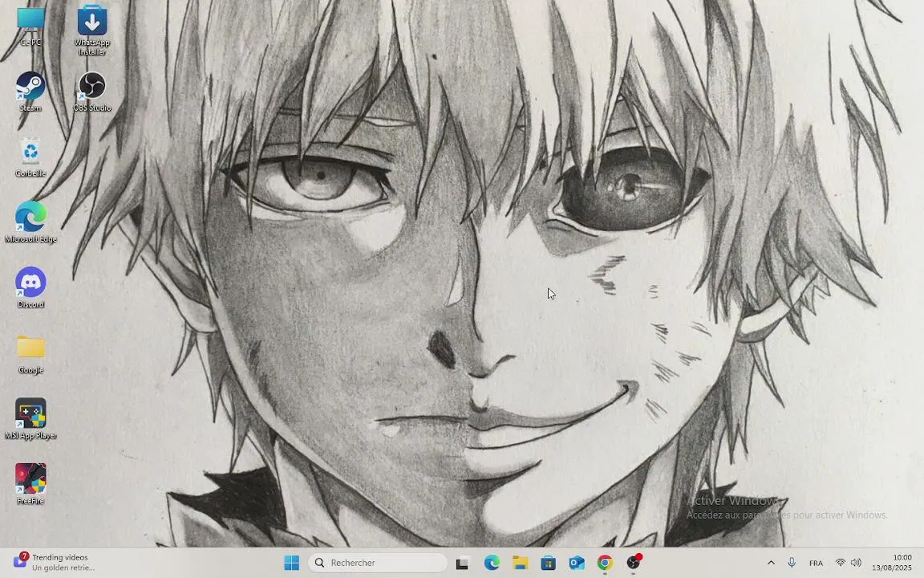The width and height of the screenshot is (924, 578).
Task: Expand the hidden system tray icons
Action: [771, 563]
